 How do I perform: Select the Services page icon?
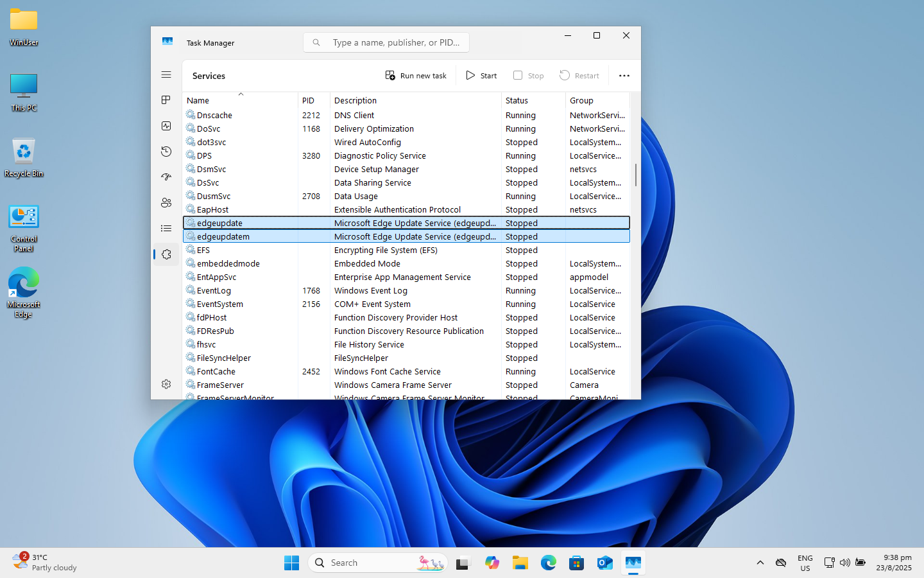tap(166, 254)
